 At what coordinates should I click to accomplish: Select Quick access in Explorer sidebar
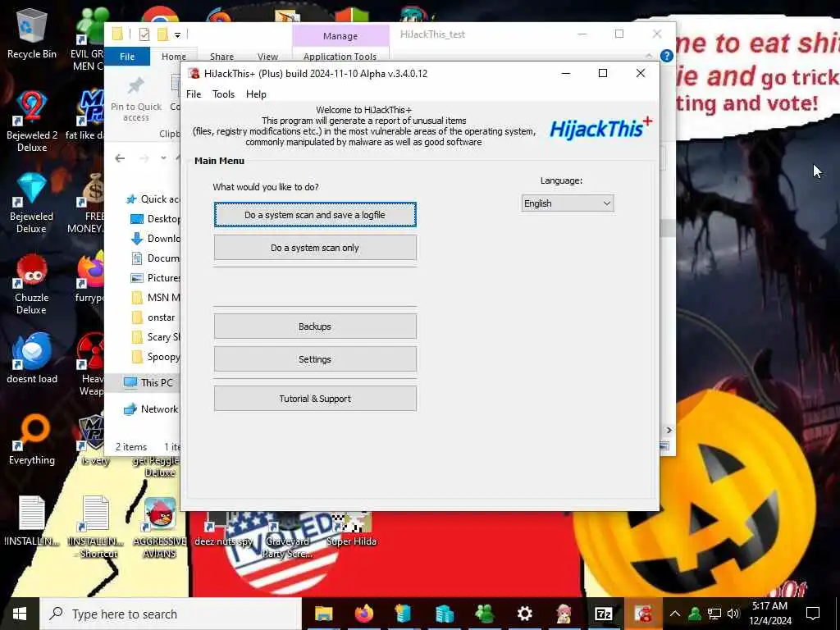click(x=152, y=199)
